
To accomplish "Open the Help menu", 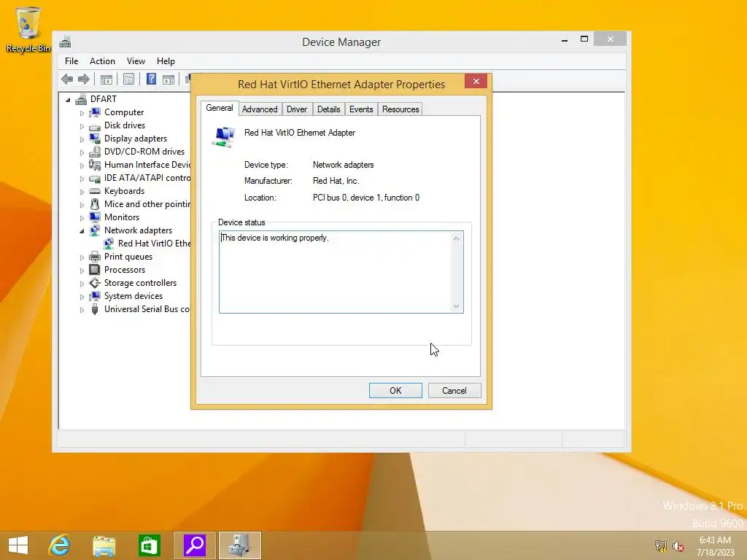I will 166,61.
